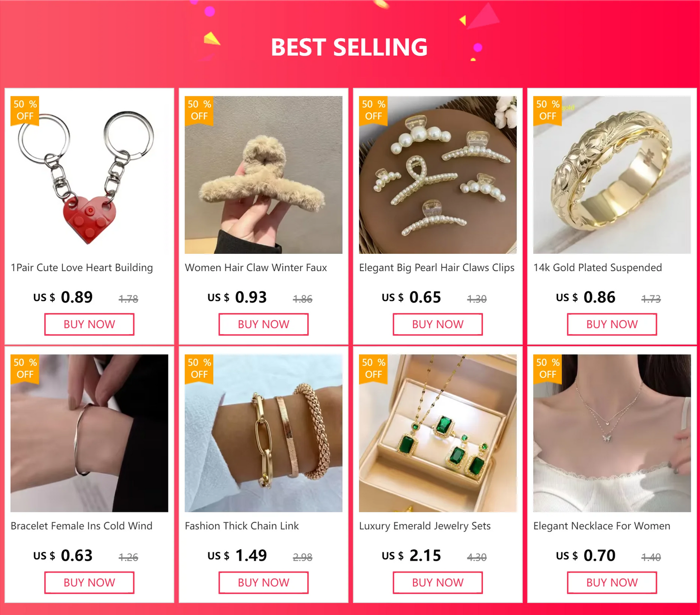Open the red heart keychain product image
Screen dimensions: 700x615
point(89,175)
